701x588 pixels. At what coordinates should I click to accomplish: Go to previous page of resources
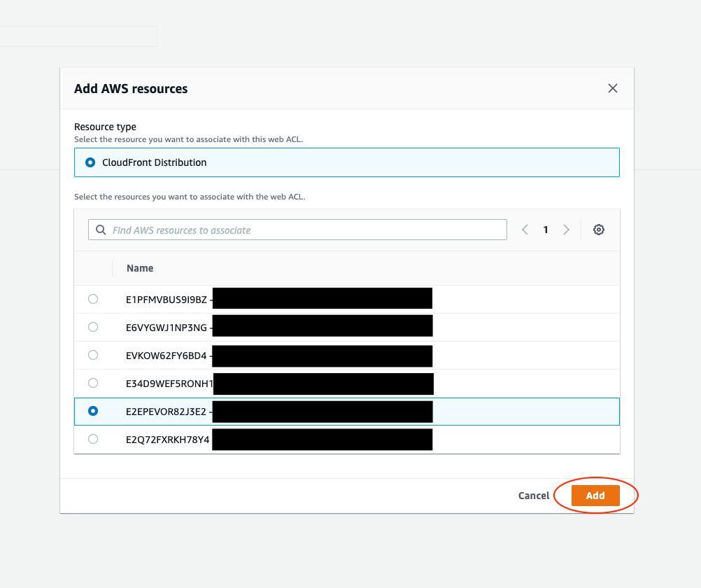[525, 230]
